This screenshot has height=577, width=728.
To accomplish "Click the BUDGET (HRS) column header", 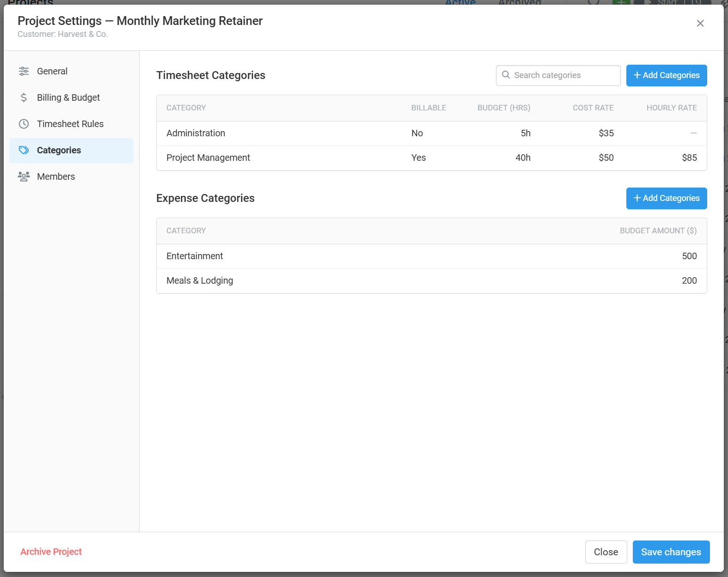I will click(504, 108).
